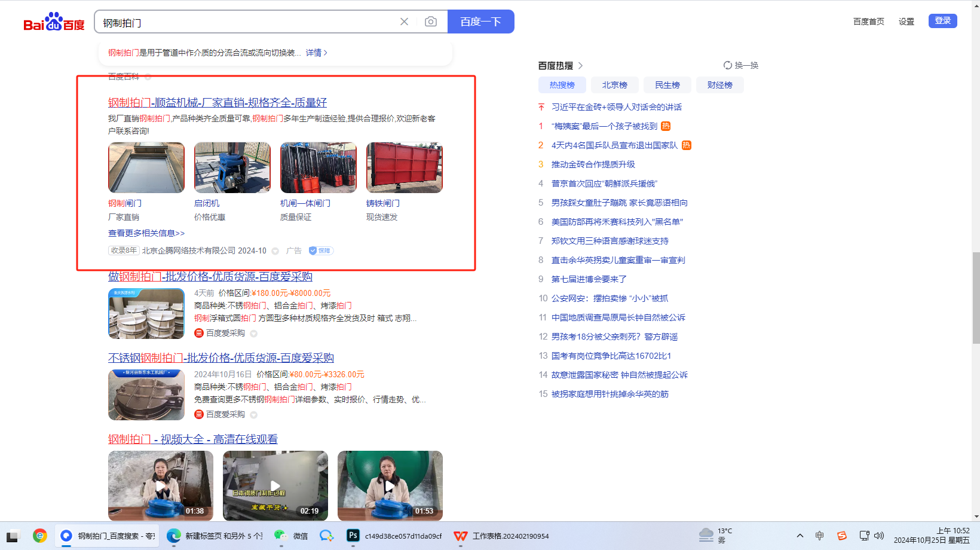This screenshot has height=550, width=980.
Task: Click the 启闭机 product thumbnail
Action: 232,167
